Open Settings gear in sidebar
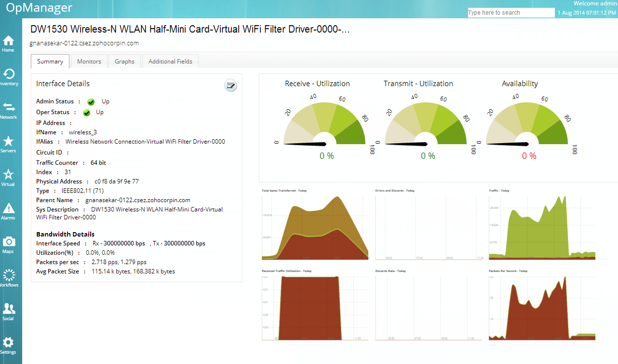The height and width of the screenshot is (364, 618). point(8,345)
